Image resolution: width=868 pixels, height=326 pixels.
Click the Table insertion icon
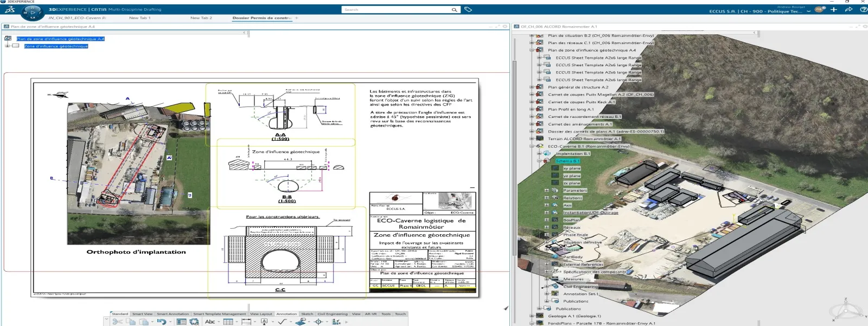click(x=228, y=322)
